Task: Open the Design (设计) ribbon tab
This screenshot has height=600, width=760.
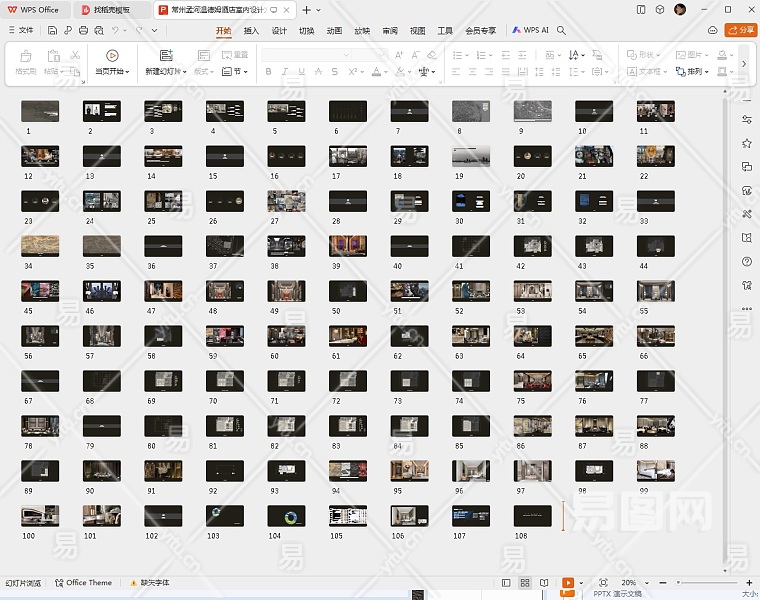Action: coord(279,30)
